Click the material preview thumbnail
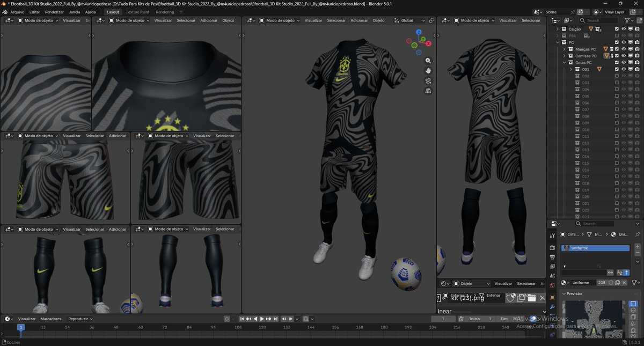Viewport: 644px width, 346px height. 595,319
